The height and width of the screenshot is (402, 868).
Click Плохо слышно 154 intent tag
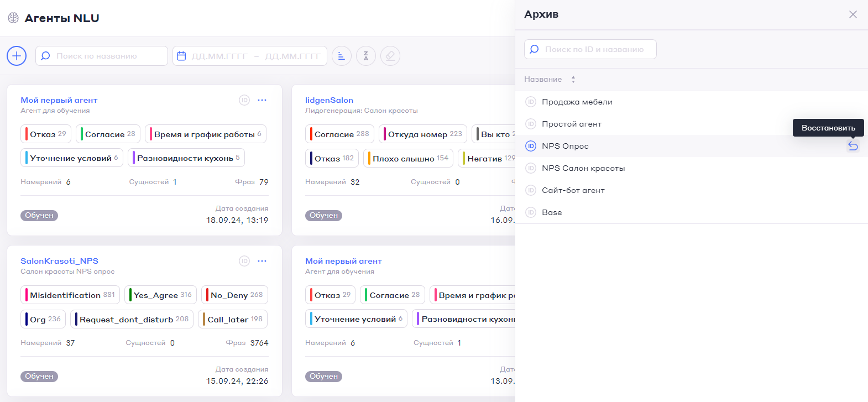(x=408, y=158)
